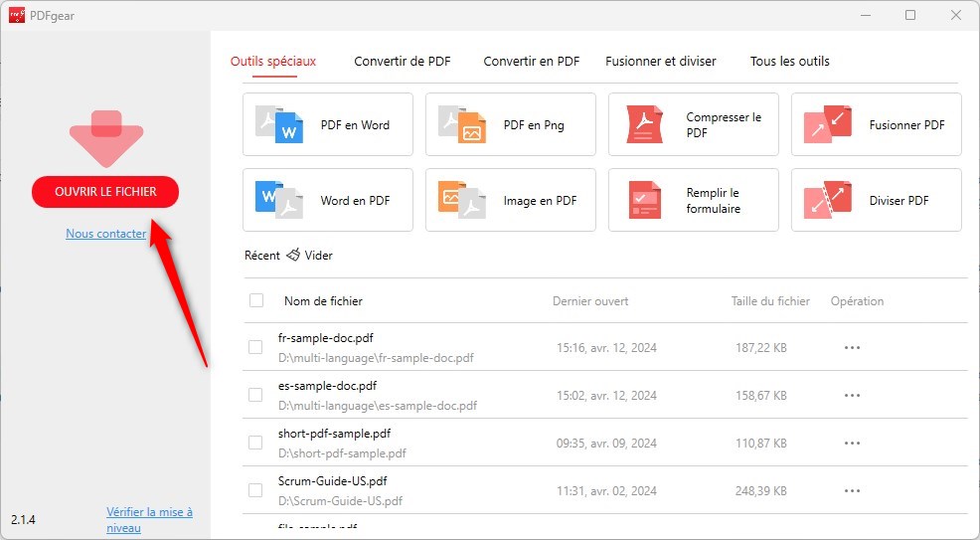Switch to Convertir de PDF tab
The height and width of the screenshot is (540, 980).
pos(402,62)
